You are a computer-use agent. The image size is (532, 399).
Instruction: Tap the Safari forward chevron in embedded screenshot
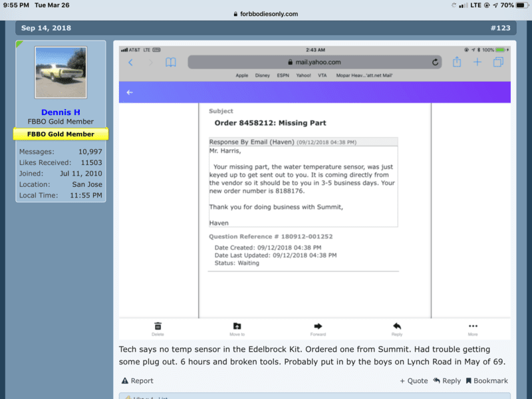tap(151, 63)
